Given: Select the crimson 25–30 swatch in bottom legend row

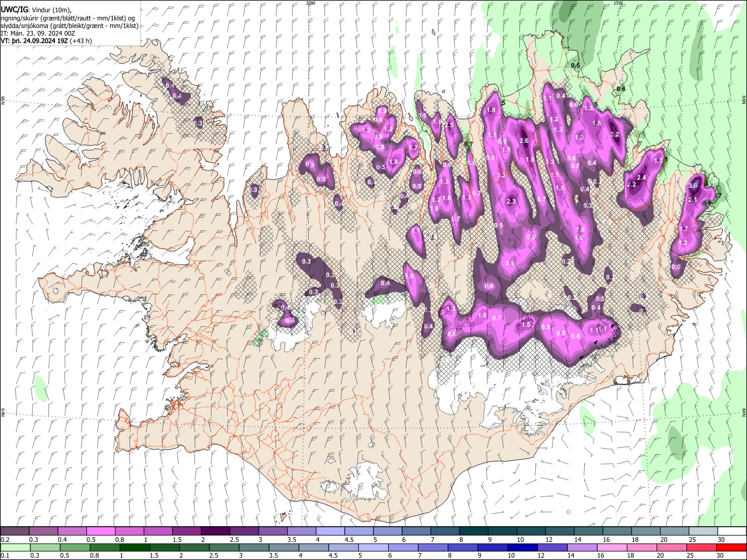Looking at the screenshot, I should click(701, 548).
